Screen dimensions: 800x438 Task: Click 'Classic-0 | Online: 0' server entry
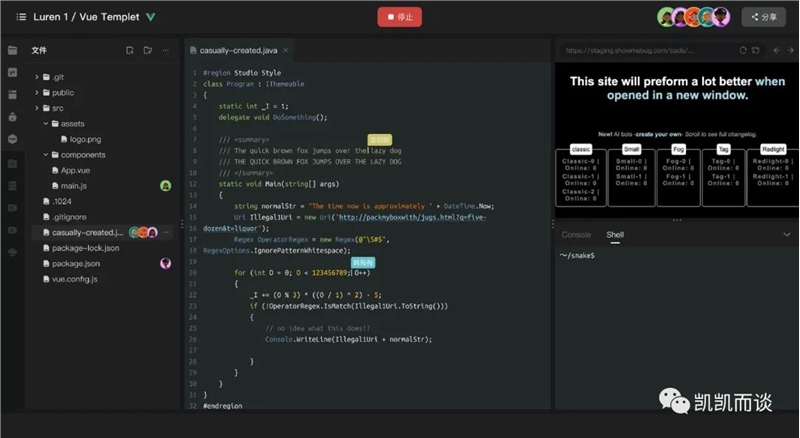coord(581,164)
